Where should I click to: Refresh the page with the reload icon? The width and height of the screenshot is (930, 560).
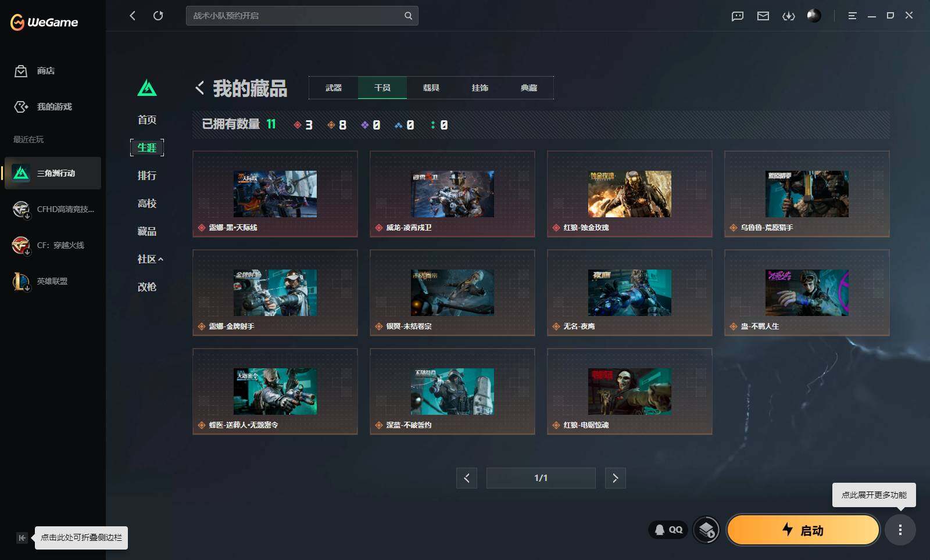pyautogui.click(x=158, y=16)
